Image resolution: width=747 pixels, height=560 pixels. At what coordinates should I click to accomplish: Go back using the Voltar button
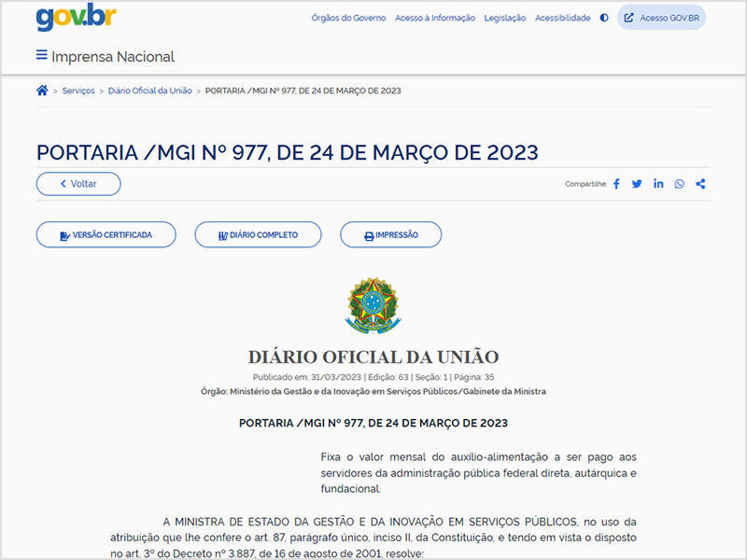[78, 184]
